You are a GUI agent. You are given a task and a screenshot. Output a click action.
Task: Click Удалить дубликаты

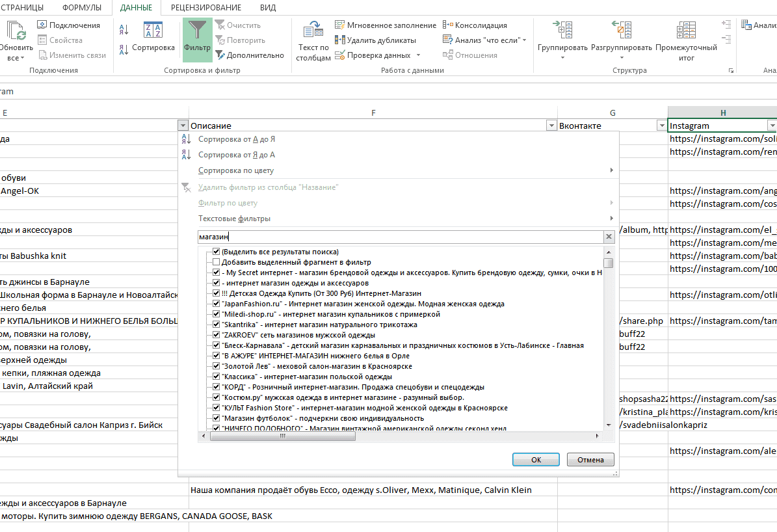[x=376, y=40]
